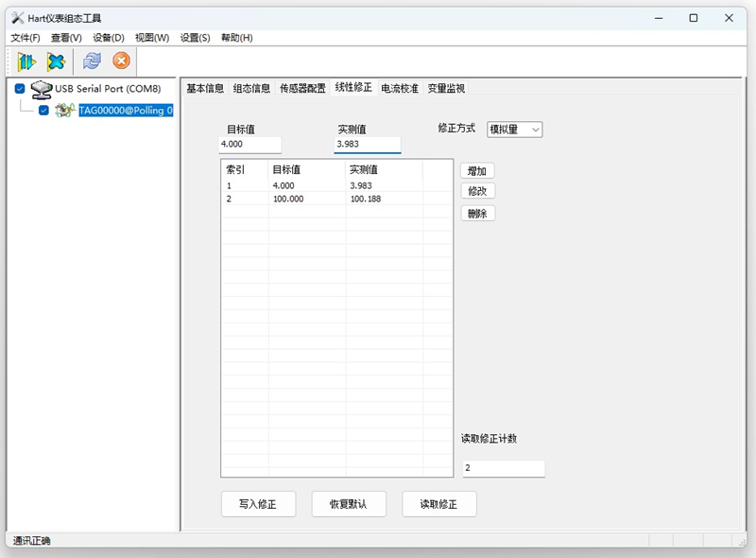Click the 目标值 input field
The width and height of the screenshot is (756, 558).
click(249, 145)
